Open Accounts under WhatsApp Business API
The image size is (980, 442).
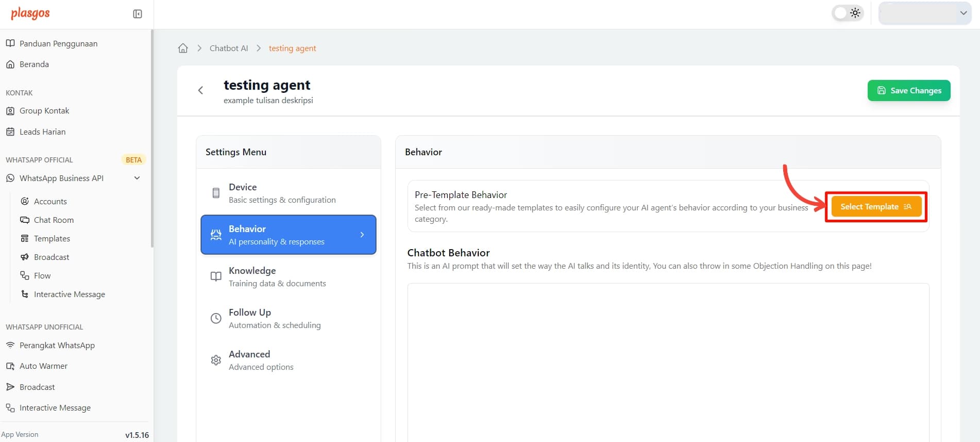(50, 202)
